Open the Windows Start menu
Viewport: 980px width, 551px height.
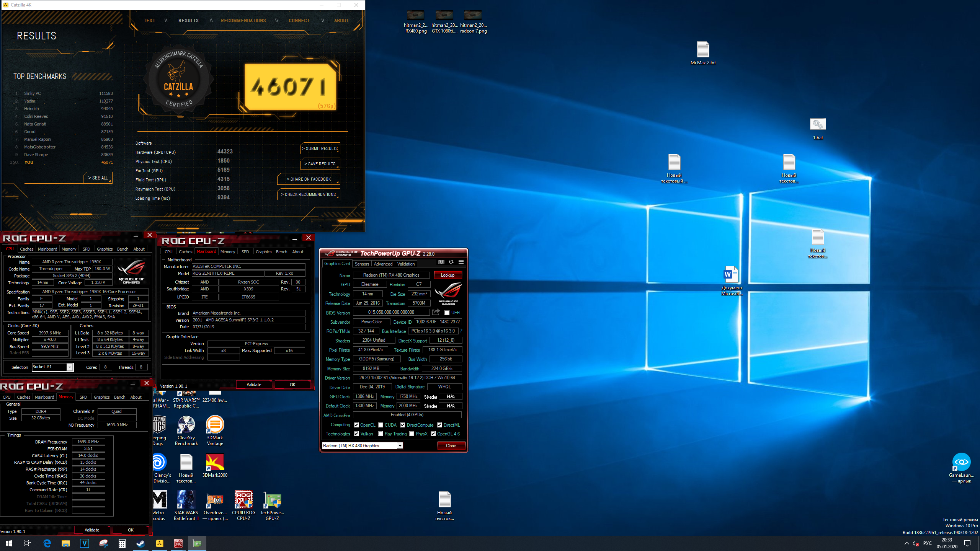pos(9,543)
